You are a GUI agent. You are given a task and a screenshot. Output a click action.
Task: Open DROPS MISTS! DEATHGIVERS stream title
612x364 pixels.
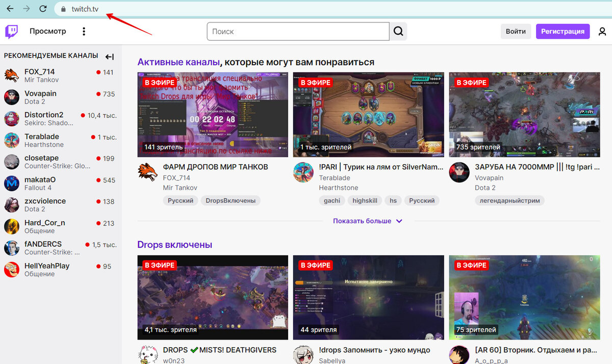click(x=219, y=350)
